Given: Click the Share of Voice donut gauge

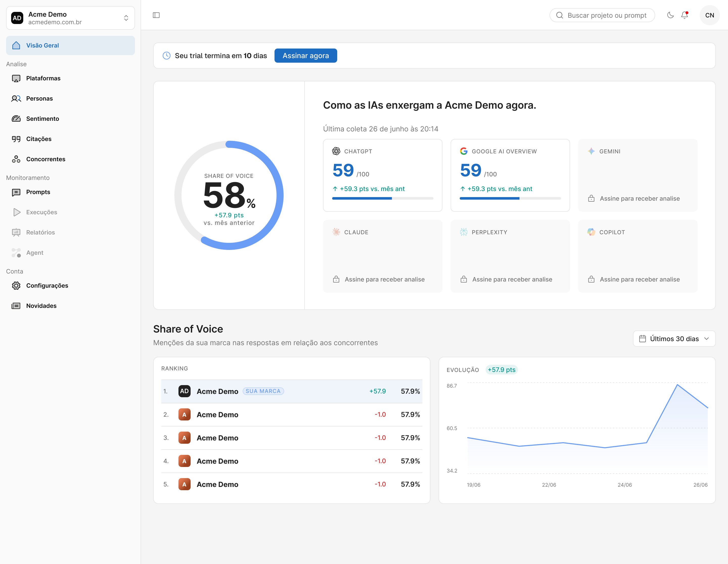Looking at the screenshot, I should click(x=229, y=196).
